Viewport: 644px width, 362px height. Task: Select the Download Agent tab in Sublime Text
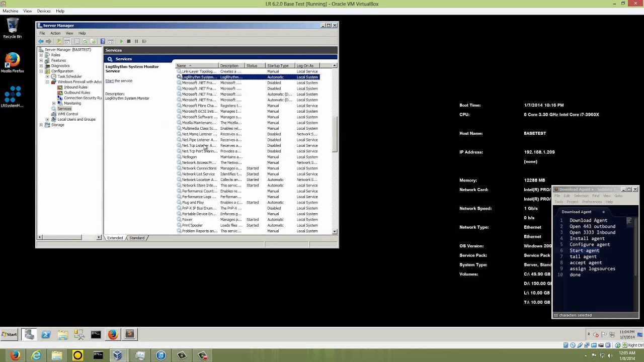(x=577, y=212)
